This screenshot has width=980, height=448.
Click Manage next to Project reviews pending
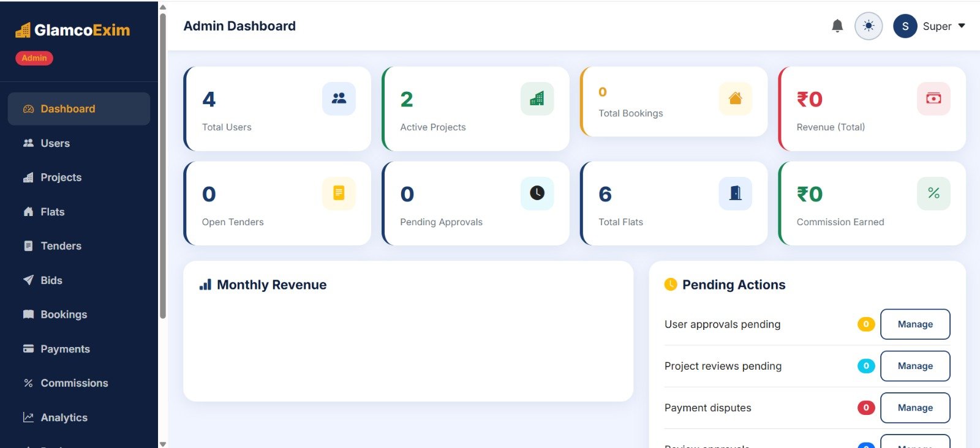915,366
